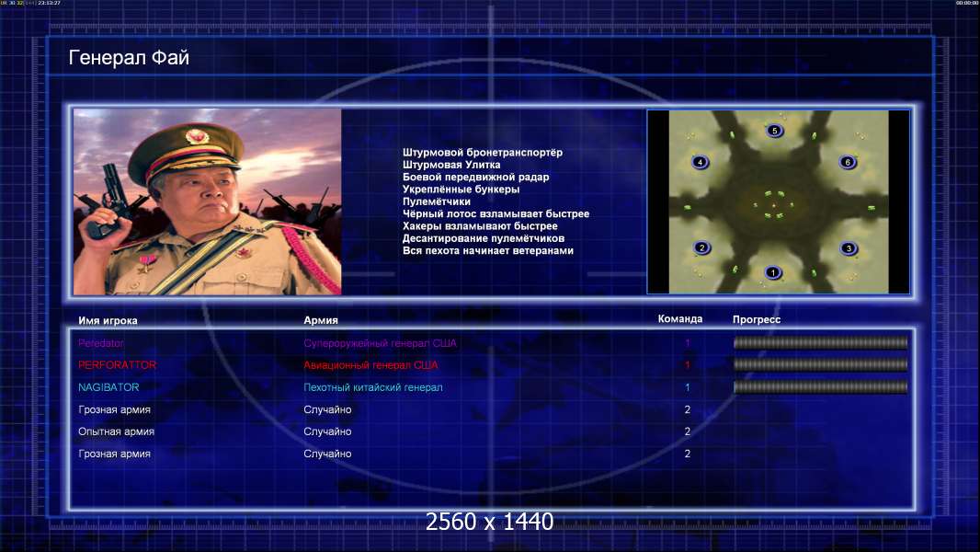980x552 pixels.
Task: Click team number of NAGIBATOR
Action: tap(688, 387)
